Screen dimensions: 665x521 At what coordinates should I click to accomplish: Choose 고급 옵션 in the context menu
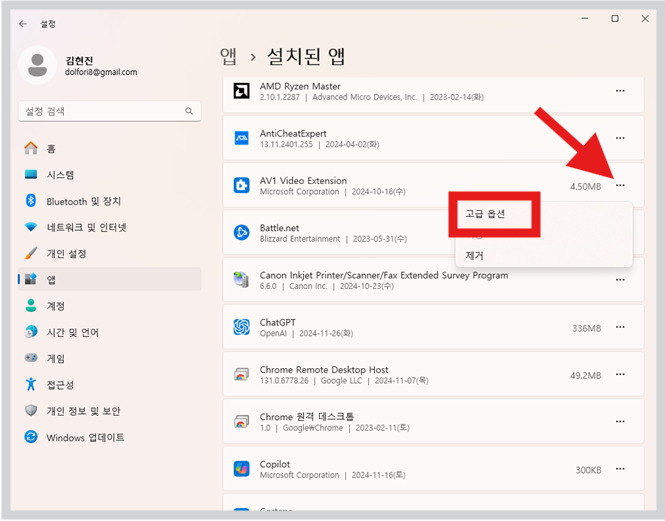[485, 214]
